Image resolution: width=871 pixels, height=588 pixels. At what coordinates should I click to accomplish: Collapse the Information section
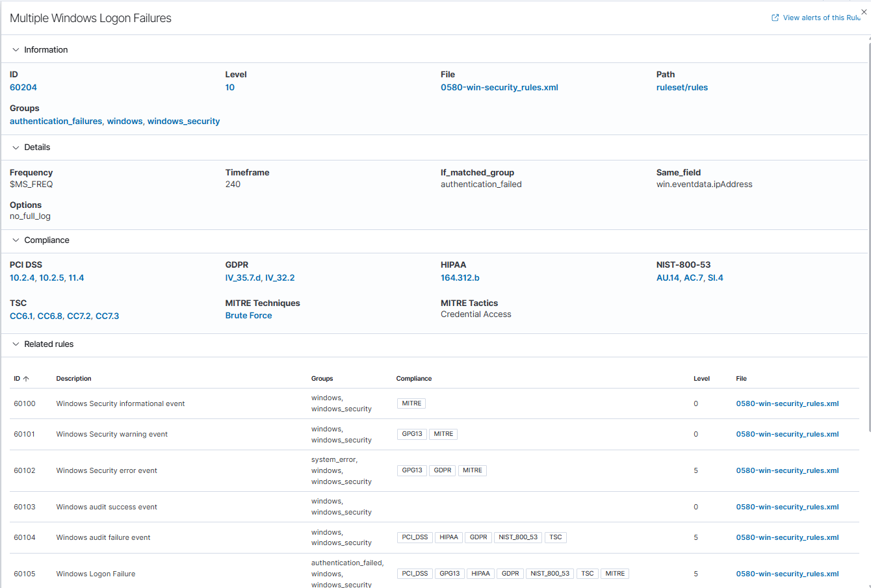pos(16,50)
